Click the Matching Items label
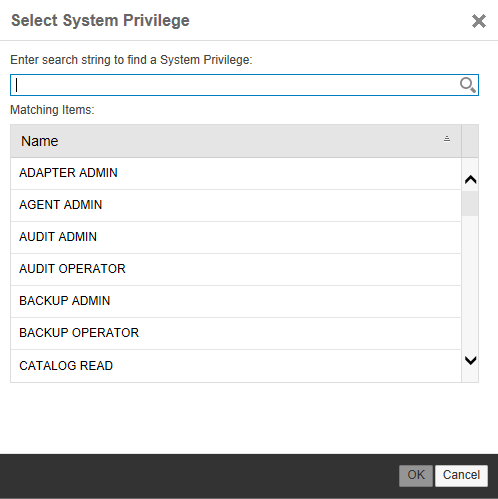The width and height of the screenshot is (498, 499). [52, 110]
